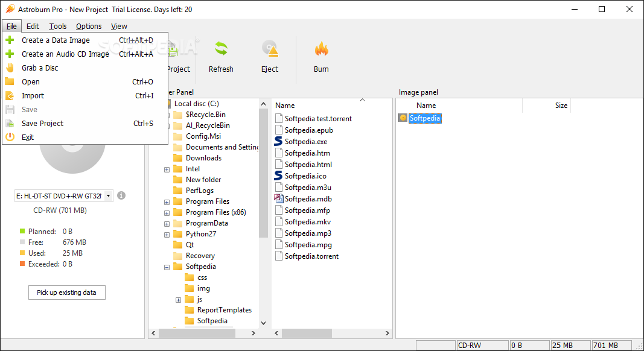
Task: Click the Softpedia.torrent file icon
Action: coord(279,256)
